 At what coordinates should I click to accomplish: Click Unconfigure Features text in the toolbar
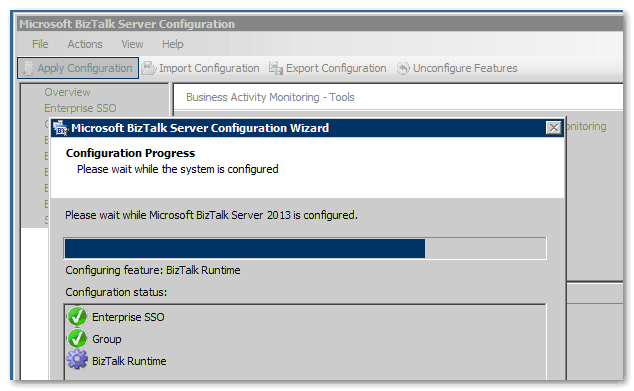[x=465, y=68]
